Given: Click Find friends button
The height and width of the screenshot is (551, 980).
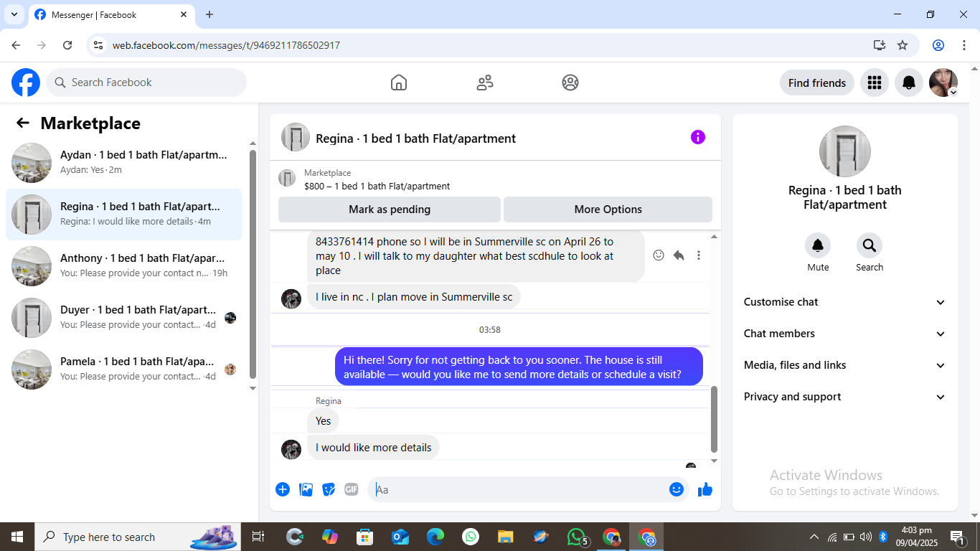Looking at the screenshot, I should (817, 83).
